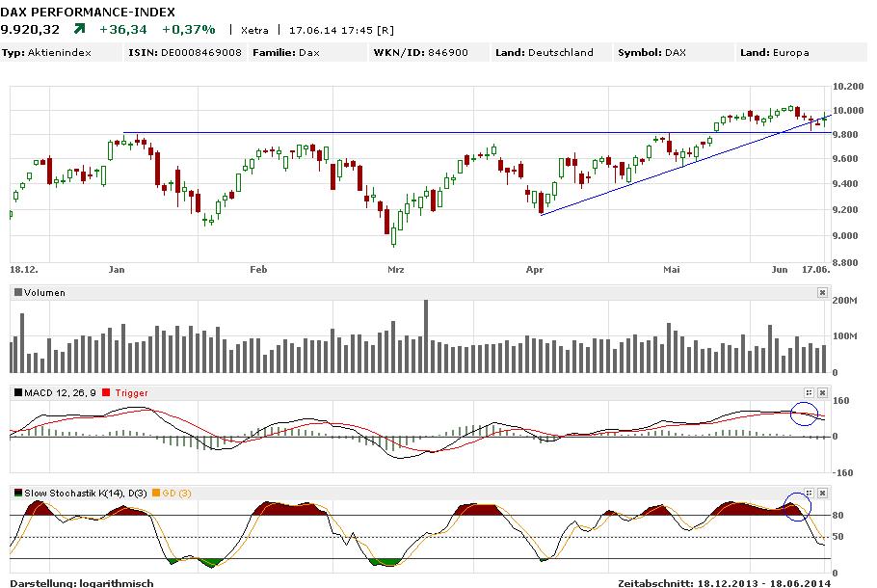
Task: Click the green upward trend arrow icon
Action: click(79, 29)
